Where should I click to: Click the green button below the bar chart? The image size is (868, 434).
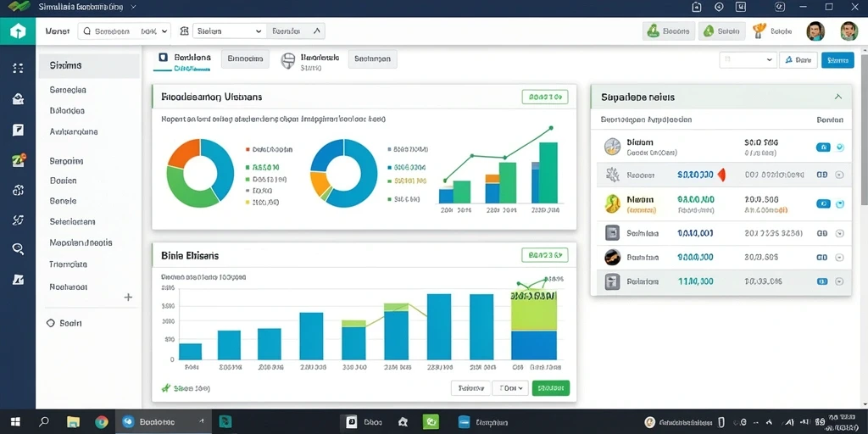click(550, 388)
